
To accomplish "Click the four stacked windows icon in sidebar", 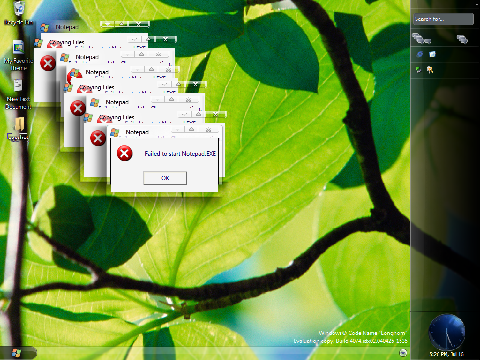I will pyautogui.click(x=421, y=39).
